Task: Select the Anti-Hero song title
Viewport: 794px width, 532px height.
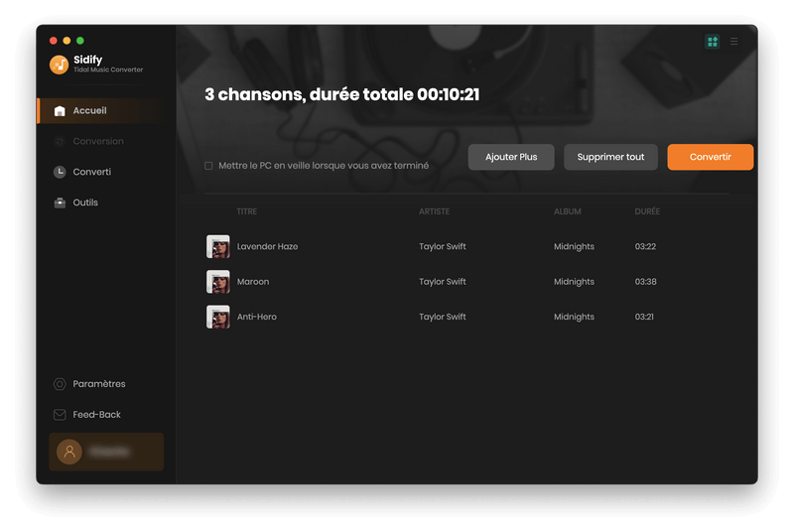Action: coord(256,317)
